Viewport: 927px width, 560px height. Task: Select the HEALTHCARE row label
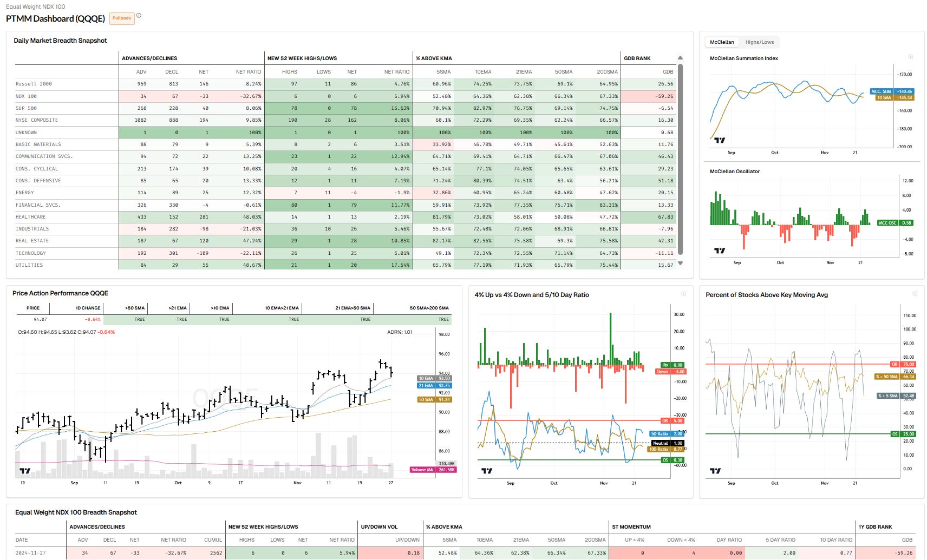click(x=31, y=217)
